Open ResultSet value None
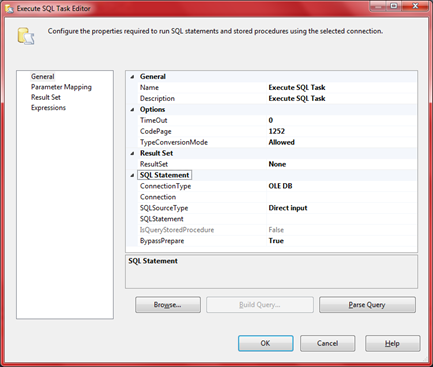The height and width of the screenshot is (367, 433). (342, 164)
